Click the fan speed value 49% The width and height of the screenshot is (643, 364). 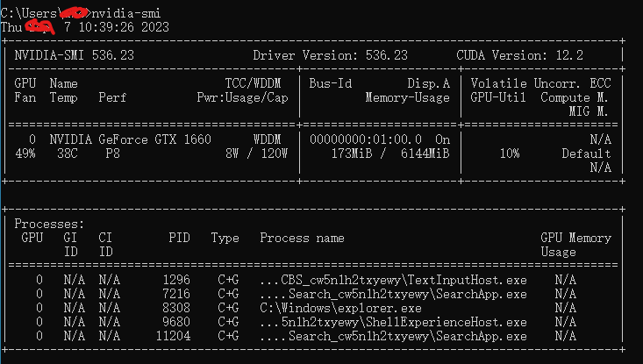point(25,153)
